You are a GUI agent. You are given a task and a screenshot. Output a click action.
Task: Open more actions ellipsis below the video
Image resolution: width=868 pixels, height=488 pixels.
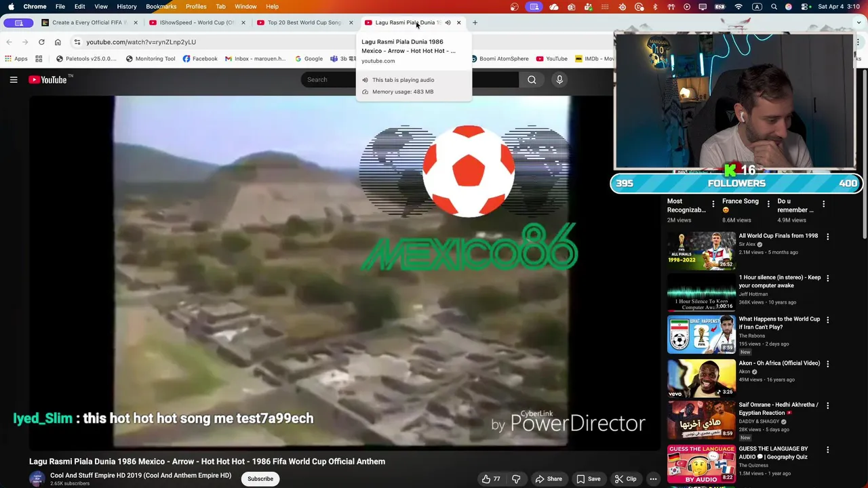[653, 479]
